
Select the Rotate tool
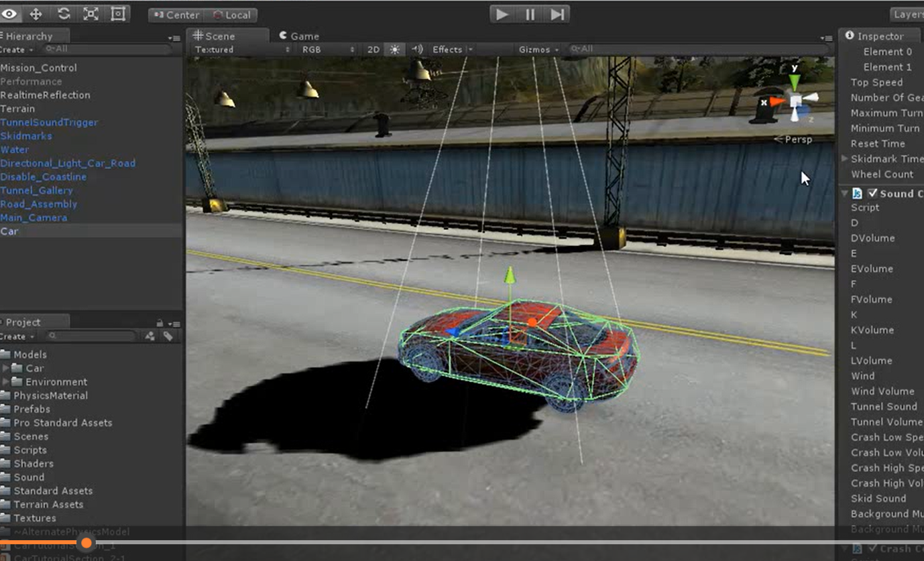tap(64, 14)
